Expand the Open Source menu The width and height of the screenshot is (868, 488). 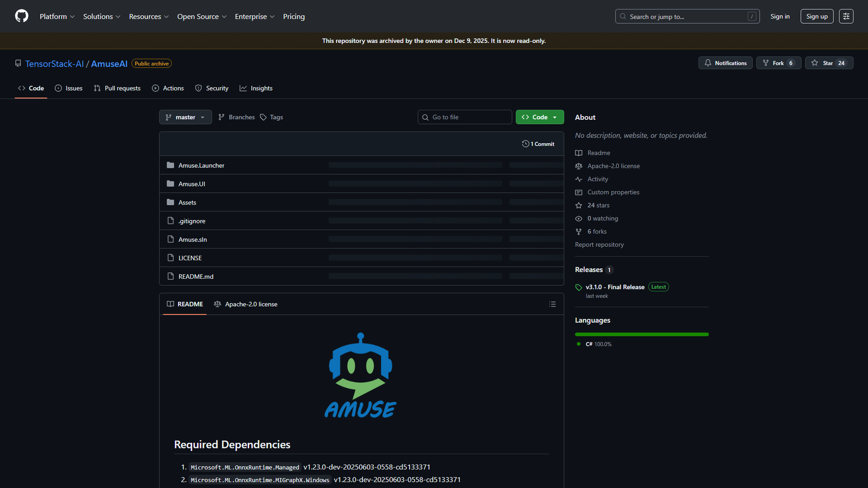tap(202, 17)
